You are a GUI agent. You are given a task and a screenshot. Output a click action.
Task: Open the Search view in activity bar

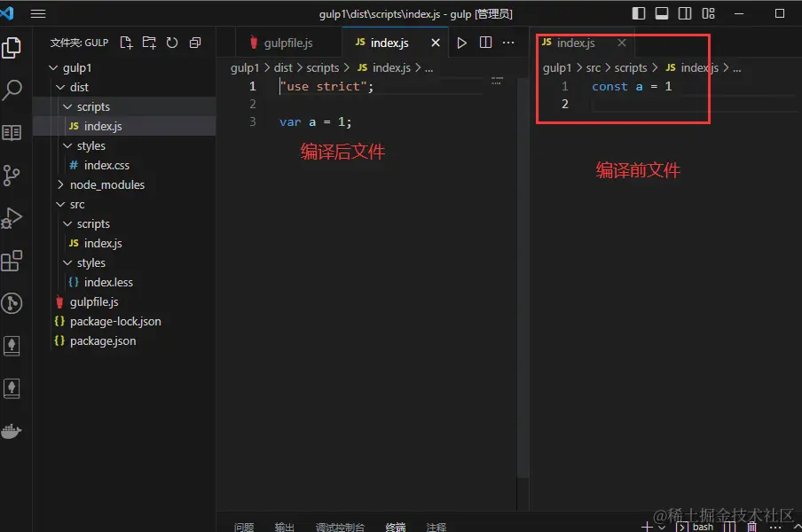(x=12, y=90)
